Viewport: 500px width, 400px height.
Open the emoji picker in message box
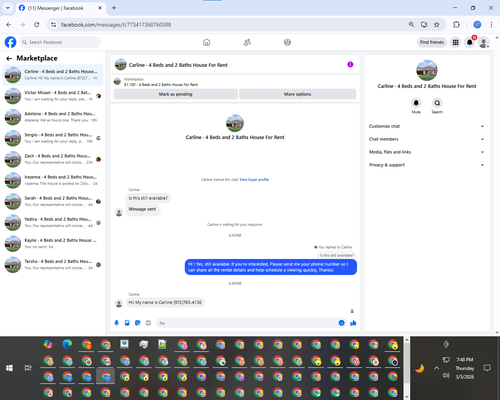[341, 323]
